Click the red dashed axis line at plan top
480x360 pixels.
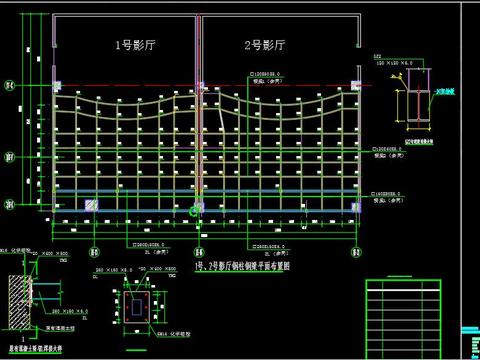click(213, 85)
